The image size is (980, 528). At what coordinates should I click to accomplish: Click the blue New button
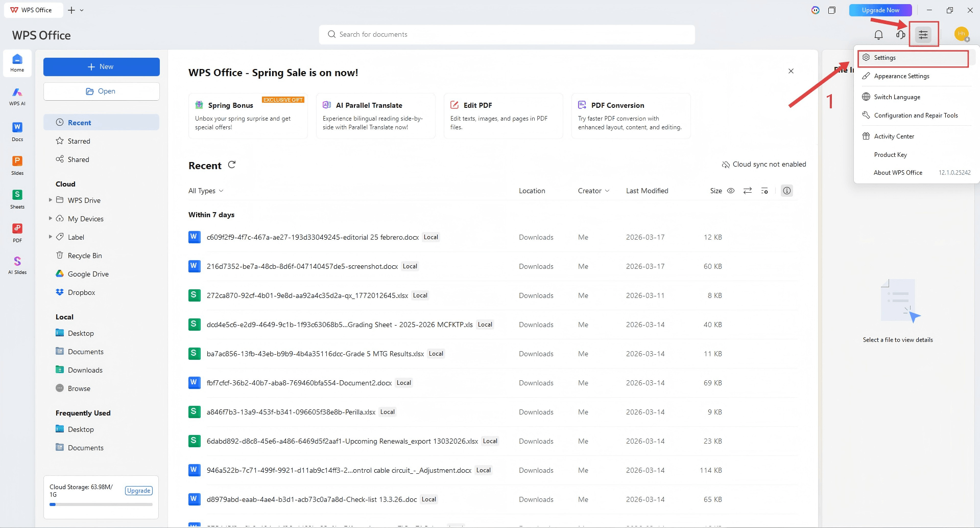click(x=101, y=67)
